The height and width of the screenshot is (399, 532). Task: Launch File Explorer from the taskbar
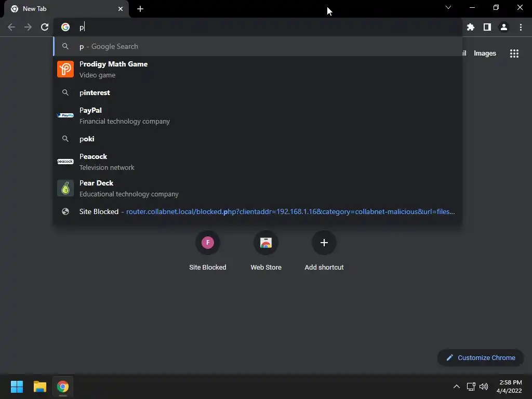coord(39,387)
